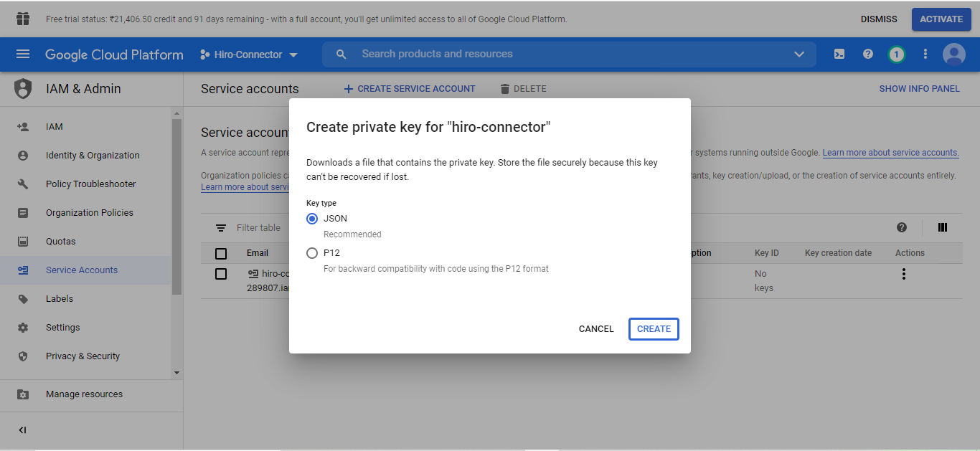Click the Service Accounts sidebar icon

point(23,270)
